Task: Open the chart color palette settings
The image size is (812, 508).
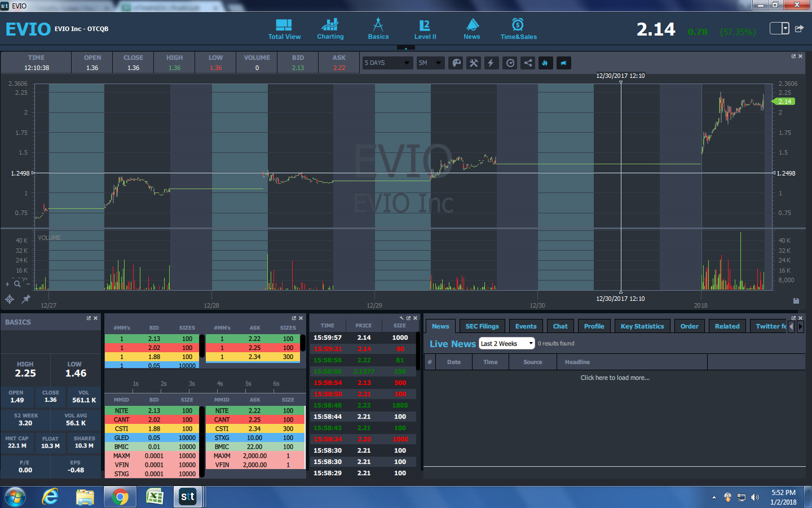Action: tap(456, 63)
